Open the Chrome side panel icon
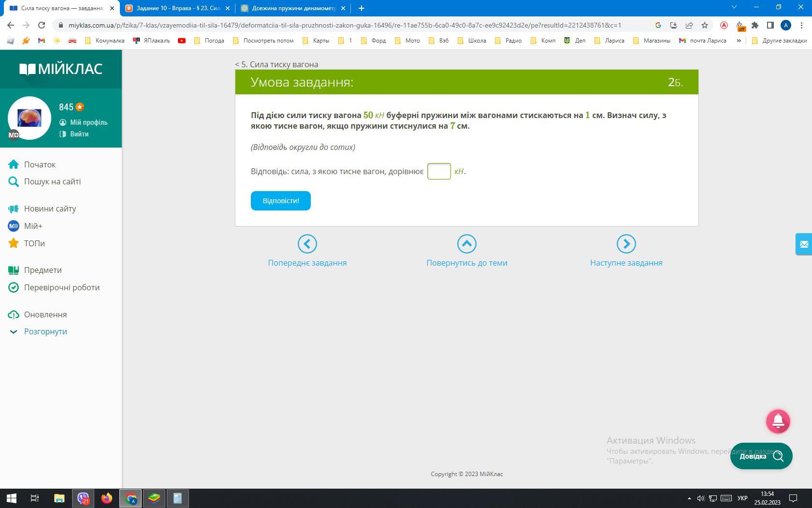The image size is (812, 508). (x=770, y=25)
